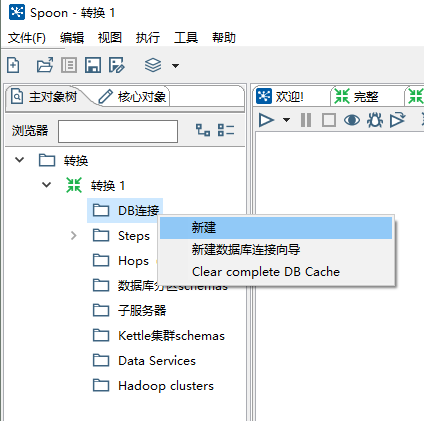Expand all tree nodes icon
This screenshot has height=421, width=424.
203,130
